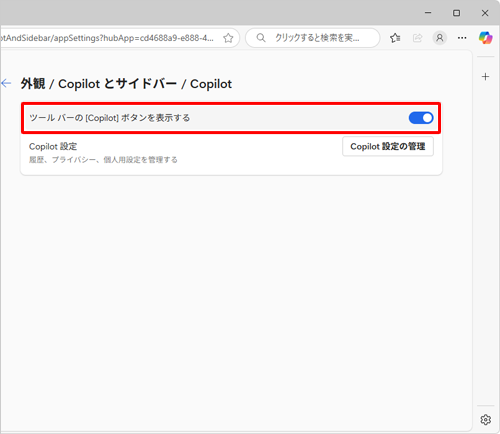
Task: Open Settings and more ellipsis menu
Action: 462,38
